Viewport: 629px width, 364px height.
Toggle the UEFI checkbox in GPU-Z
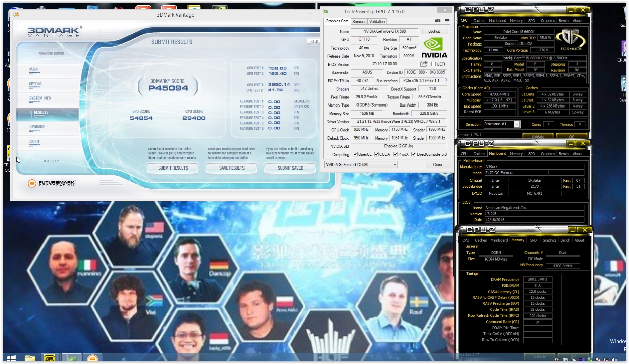coord(434,64)
